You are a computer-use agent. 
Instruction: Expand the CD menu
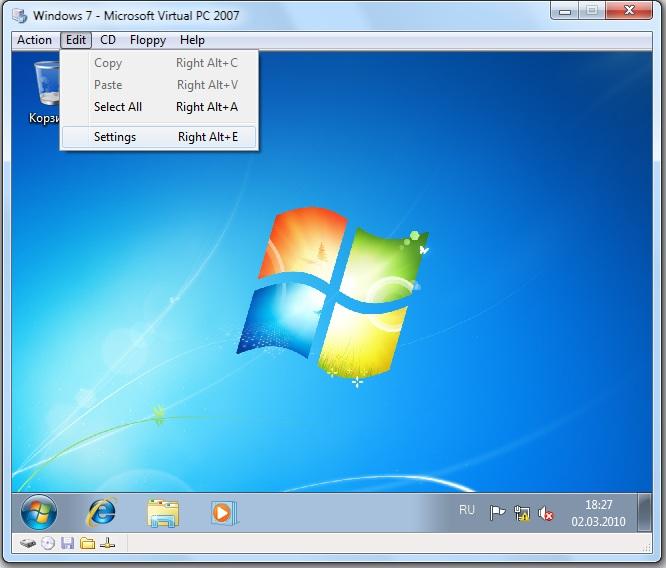pyautogui.click(x=108, y=40)
